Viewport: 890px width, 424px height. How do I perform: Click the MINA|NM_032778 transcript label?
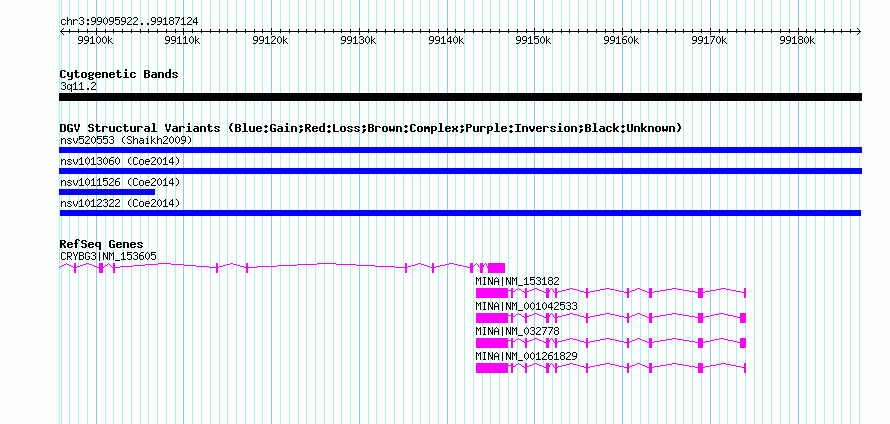(x=518, y=331)
